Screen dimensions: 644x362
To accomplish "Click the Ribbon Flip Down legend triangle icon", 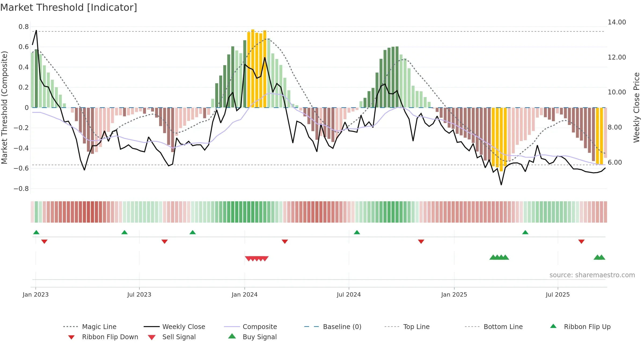I will coord(71,337).
